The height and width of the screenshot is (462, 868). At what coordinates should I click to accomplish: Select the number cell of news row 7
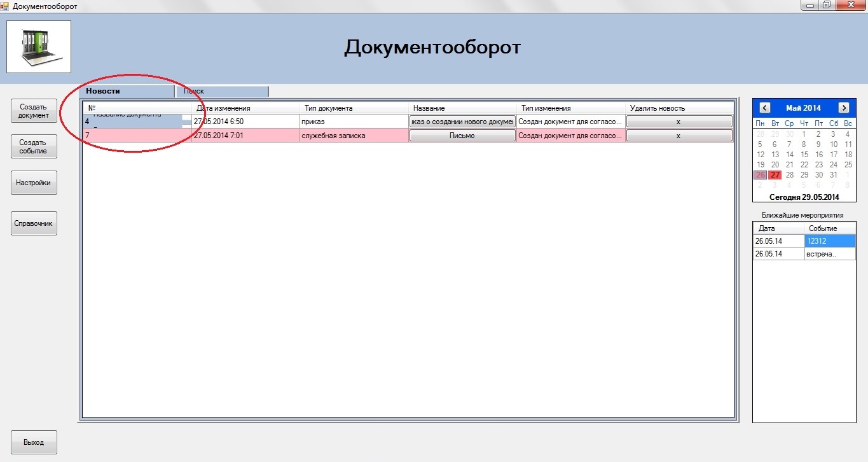[x=137, y=136]
